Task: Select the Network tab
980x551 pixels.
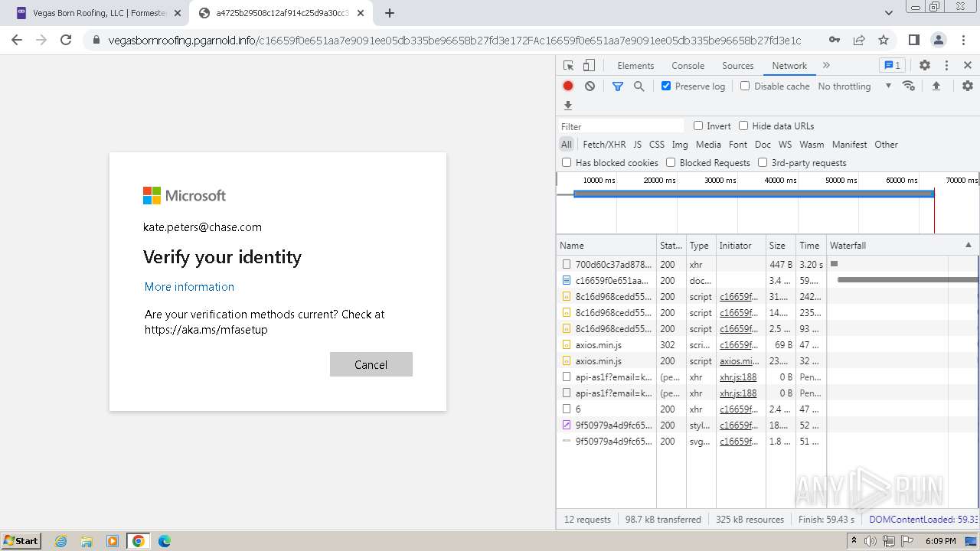Action: [789, 66]
